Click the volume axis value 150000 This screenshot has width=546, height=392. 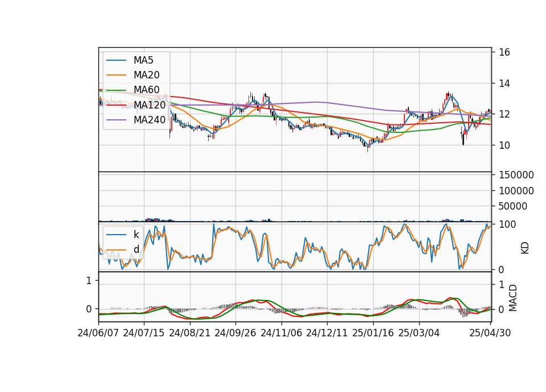(516, 175)
